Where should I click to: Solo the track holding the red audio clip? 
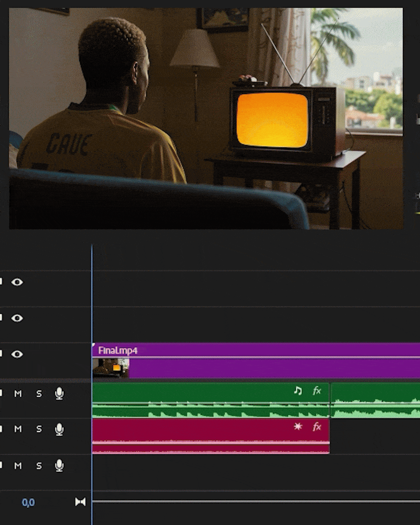click(x=39, y=429)
